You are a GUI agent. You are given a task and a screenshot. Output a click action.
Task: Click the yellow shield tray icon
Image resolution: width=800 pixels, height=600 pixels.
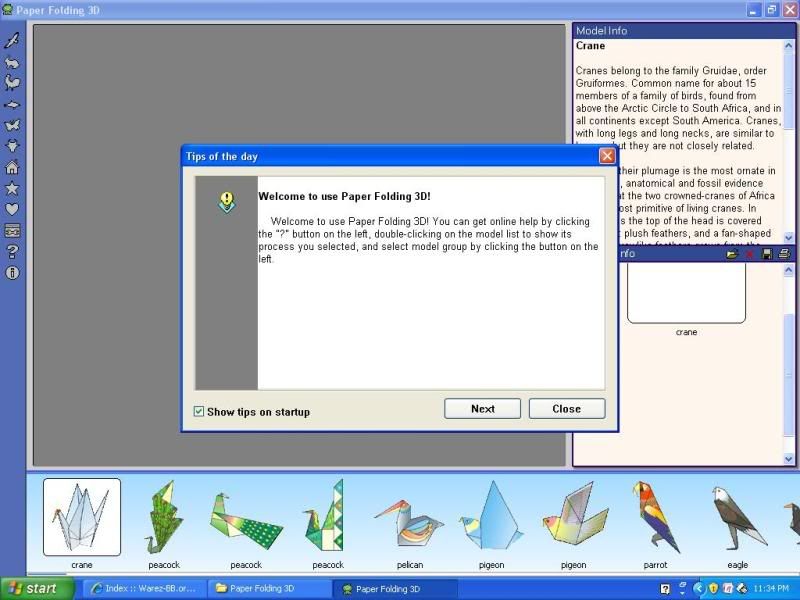713,589
